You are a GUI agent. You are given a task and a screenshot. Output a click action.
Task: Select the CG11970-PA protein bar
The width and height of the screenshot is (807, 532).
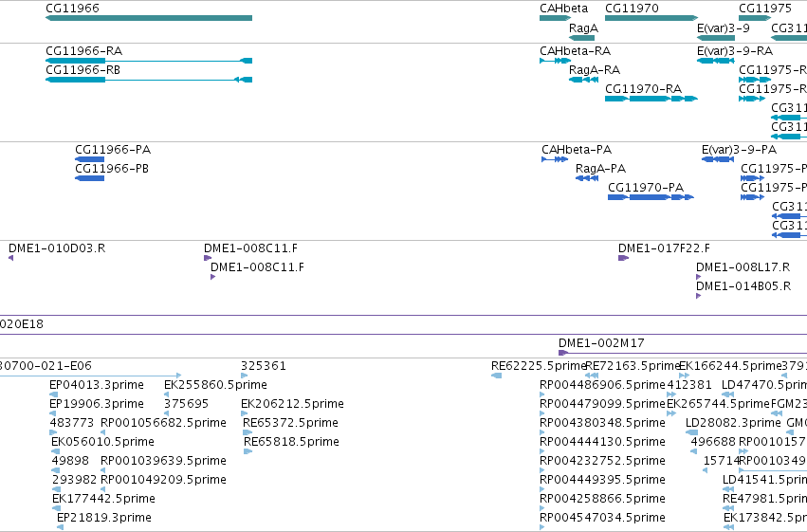pos(651,197)
